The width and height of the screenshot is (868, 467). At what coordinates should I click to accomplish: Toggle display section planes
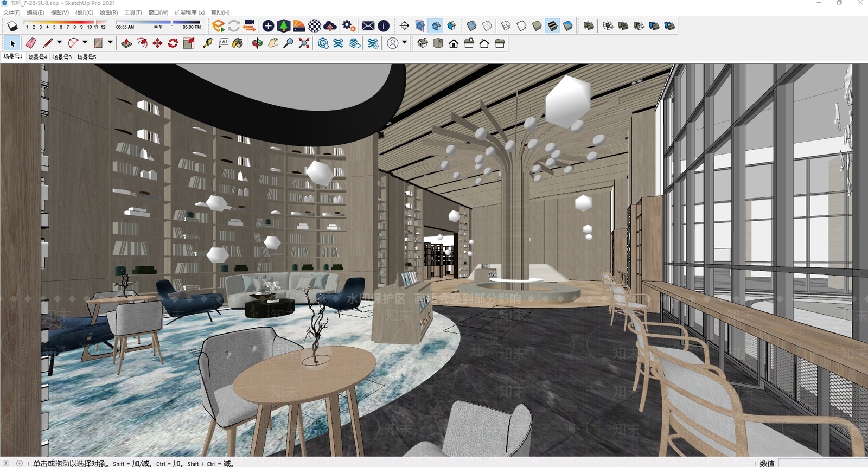pos(420,25)
